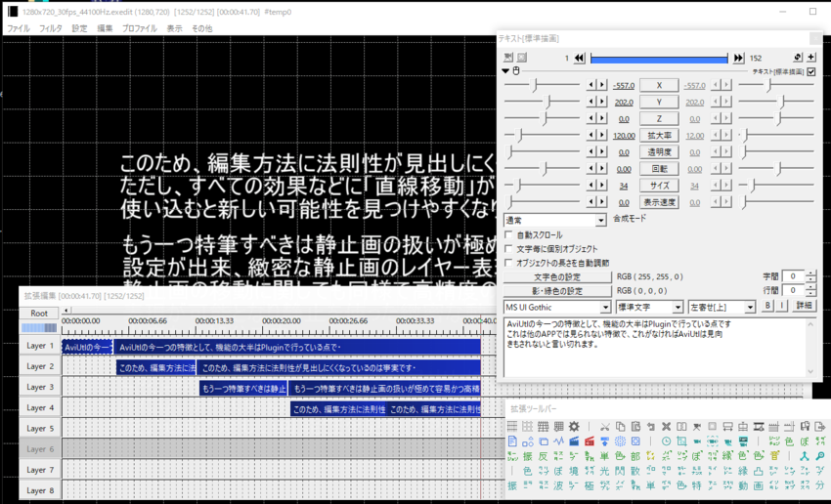The width and height of the screenshot is (831, 504).
Task: Open the ファイル menu
Action: tap(18, 28)
